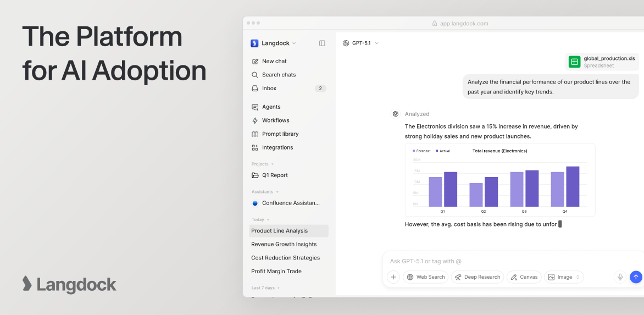Open Inbox in sidebar

click(x=288, y=89)
